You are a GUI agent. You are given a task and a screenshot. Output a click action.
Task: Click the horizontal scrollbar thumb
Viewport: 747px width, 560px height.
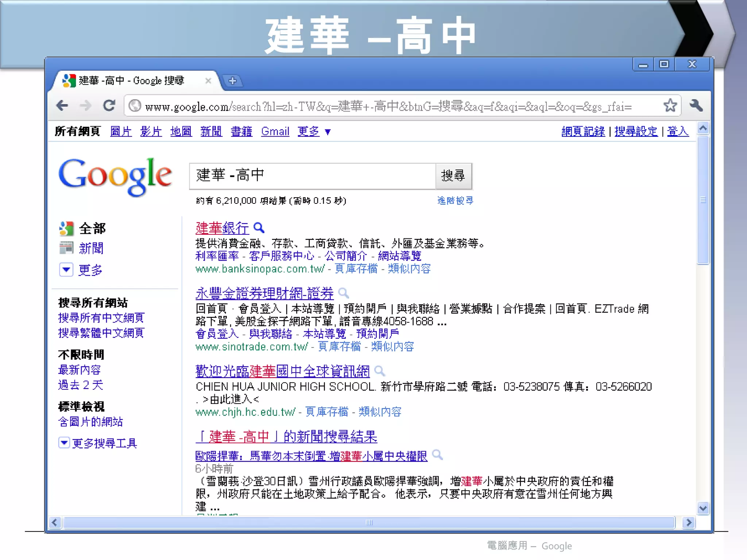(x=369, y=522)
